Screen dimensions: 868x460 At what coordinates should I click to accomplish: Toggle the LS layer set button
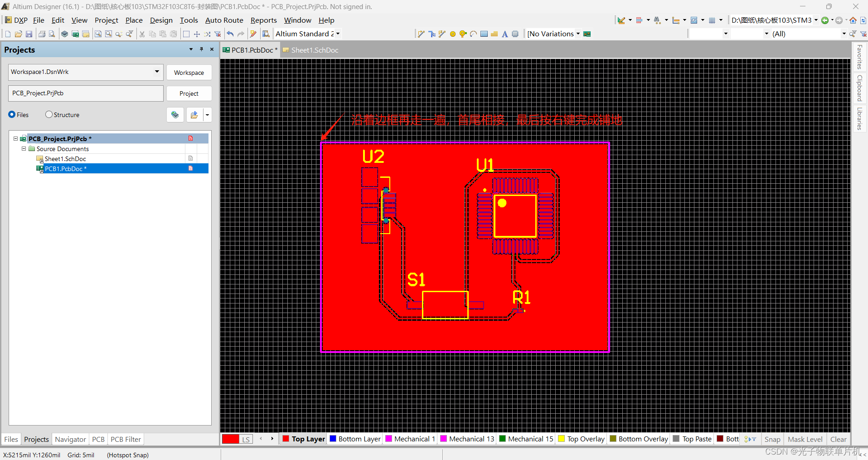point(246,439)
